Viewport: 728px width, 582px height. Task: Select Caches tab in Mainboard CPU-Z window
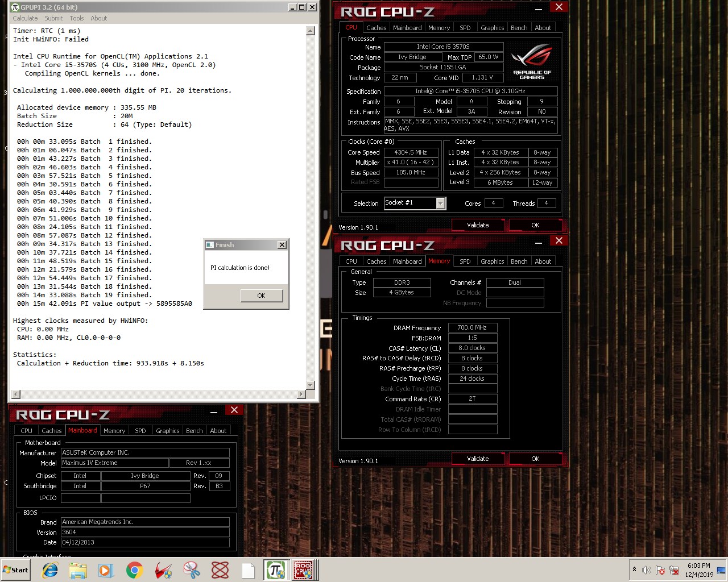click(51, 431)
